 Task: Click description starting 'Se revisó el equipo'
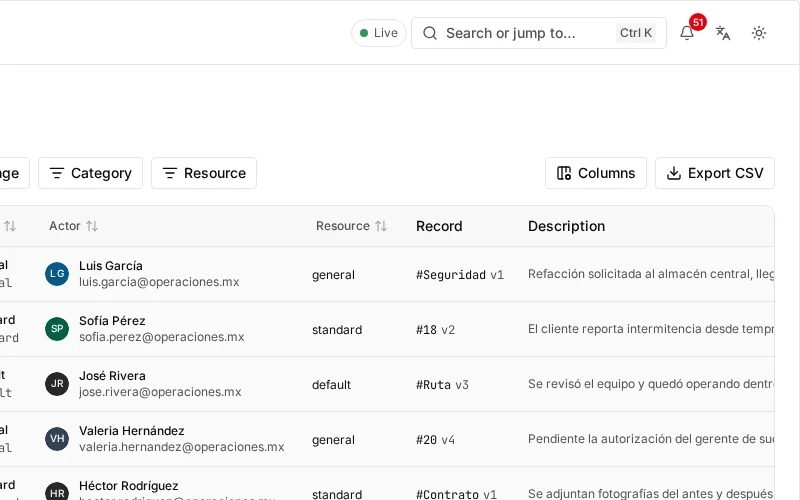click(651, 385)
